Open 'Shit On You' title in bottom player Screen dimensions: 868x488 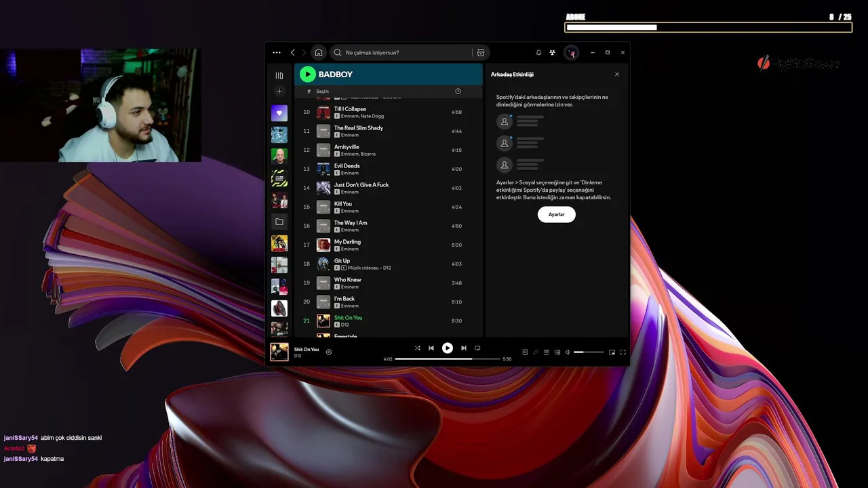pyautogui.click(x=307, y=349)
